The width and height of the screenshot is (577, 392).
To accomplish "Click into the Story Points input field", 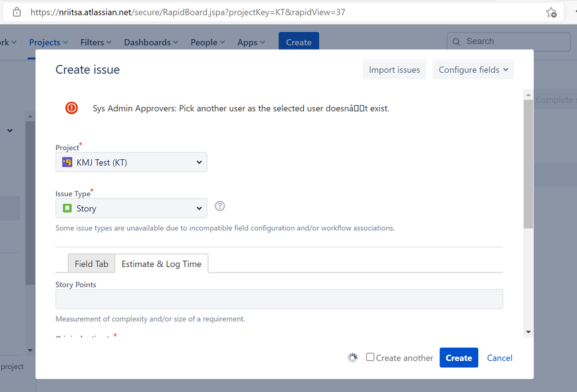I will (279, 299).
